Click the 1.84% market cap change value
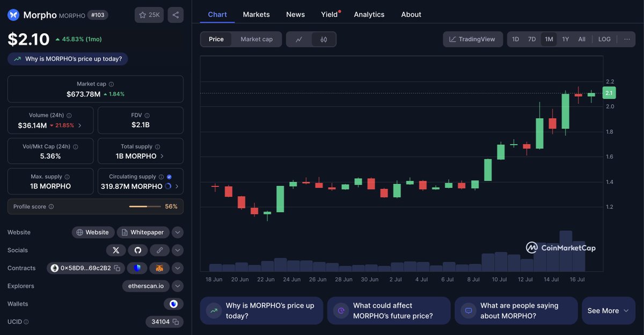This screenshot has height=335, width=644. pyautogui.click(x=114, y=94)
